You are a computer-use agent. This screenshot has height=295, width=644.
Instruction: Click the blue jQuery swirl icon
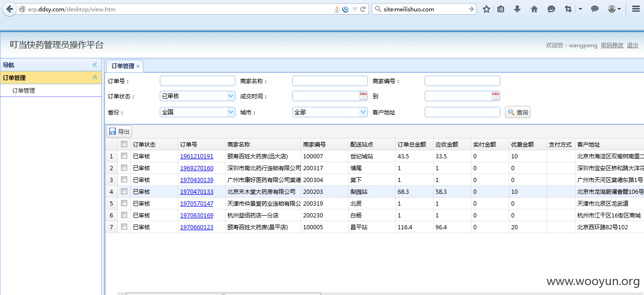(x=346, y=9)
